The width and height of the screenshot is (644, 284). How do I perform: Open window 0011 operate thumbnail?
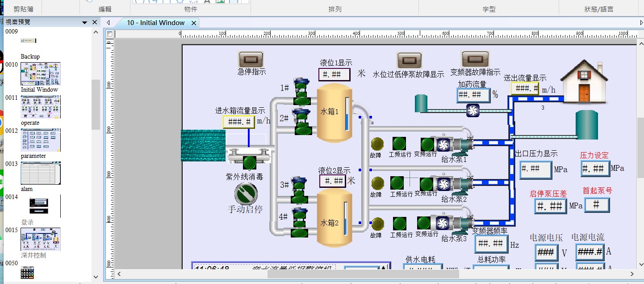click(41, 106)
